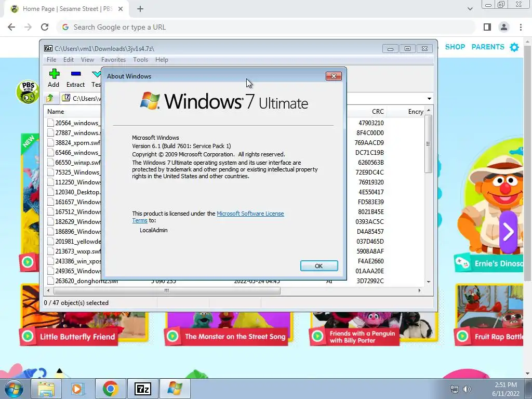Click the 7-Zip horizontal scrollbar thumb
Viewport: 532px width, 399px height.
[167, 290]
